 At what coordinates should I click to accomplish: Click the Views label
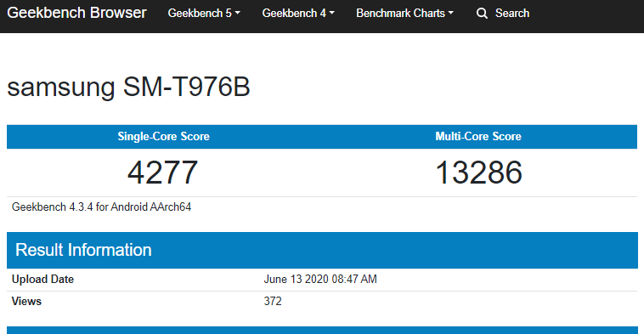coord(26,301)
